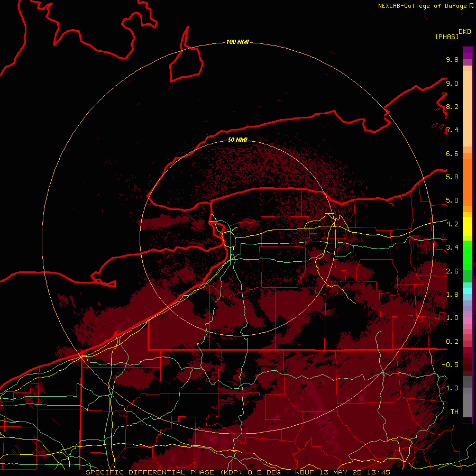
Task: Click the 0.2 value on the color scale
Action: (452, 342)
